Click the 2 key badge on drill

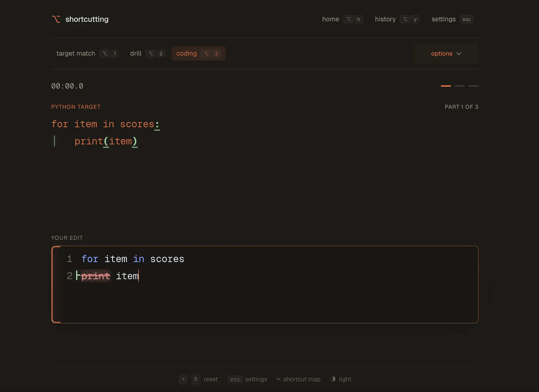tap(161, 54)
